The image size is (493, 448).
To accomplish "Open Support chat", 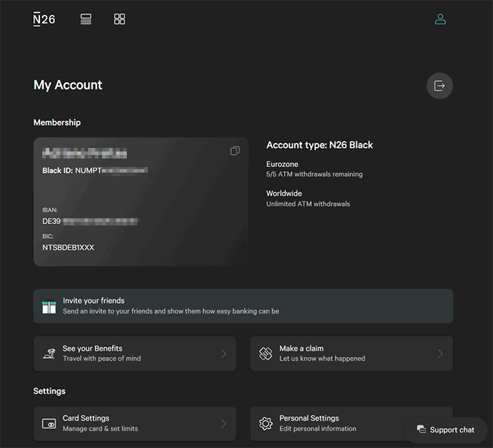I will tap(446, 430).
